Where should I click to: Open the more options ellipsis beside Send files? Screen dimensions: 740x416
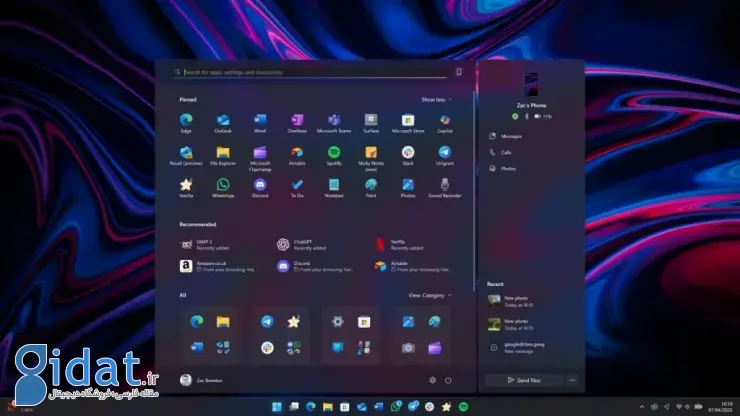[x=572, y=380]
